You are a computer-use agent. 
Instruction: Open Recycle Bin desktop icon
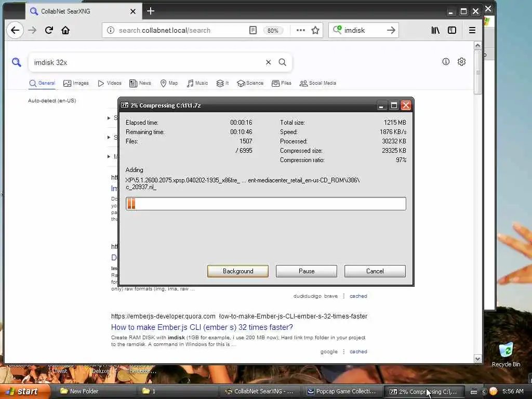[x=506, y=355]
